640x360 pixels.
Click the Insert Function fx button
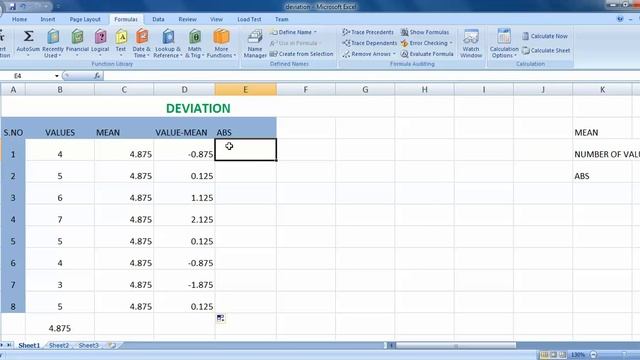point(97,76)
